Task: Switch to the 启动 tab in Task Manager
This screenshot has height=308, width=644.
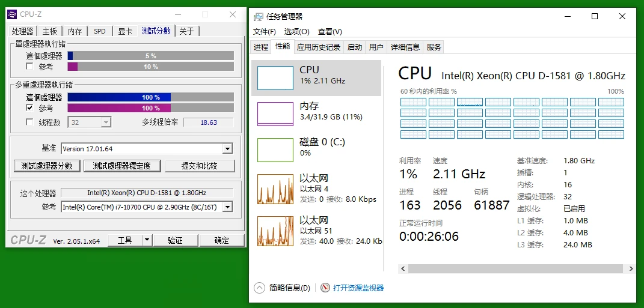Action: coord(354,47)
